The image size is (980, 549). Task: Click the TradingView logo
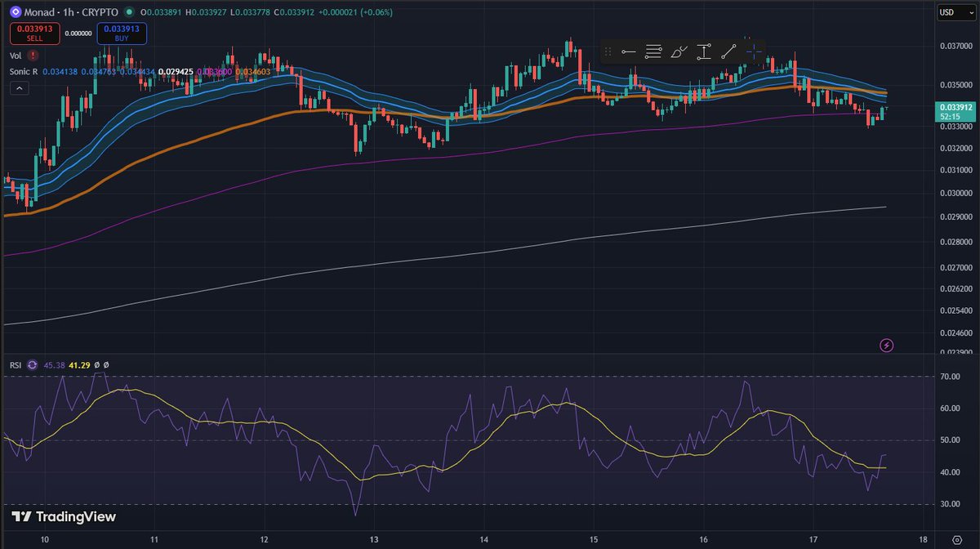(64, 516)
